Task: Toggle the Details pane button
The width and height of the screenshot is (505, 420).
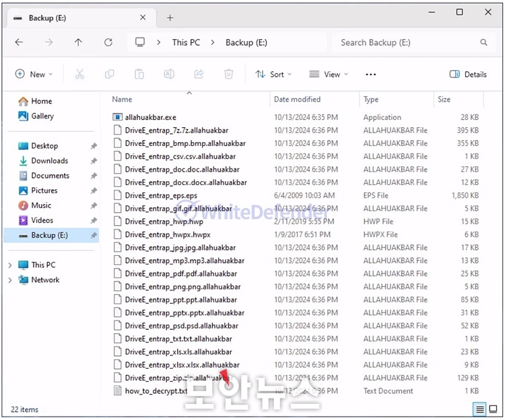Action: coord(468,75)
